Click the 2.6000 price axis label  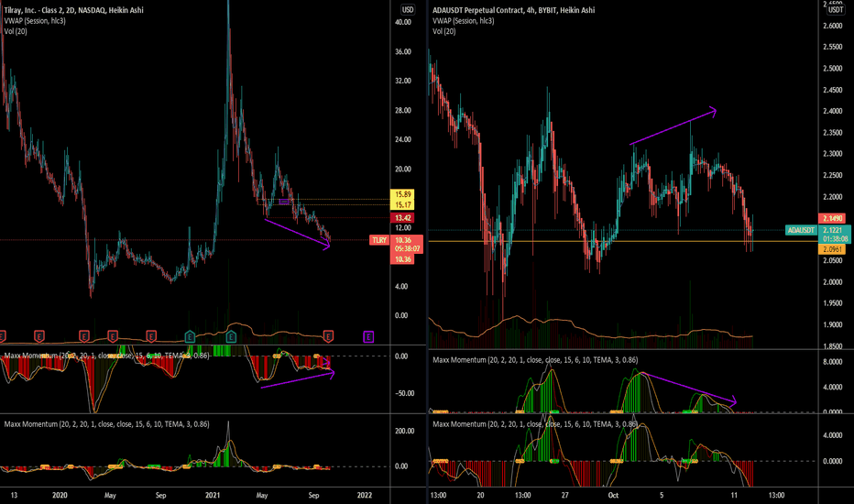833,26
